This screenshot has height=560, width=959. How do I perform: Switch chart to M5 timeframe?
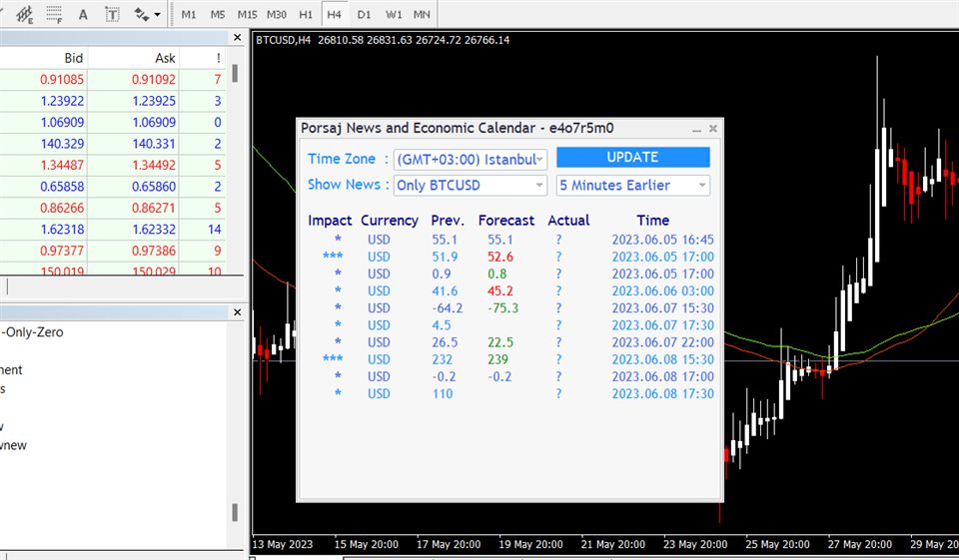[x=218, y=14]
